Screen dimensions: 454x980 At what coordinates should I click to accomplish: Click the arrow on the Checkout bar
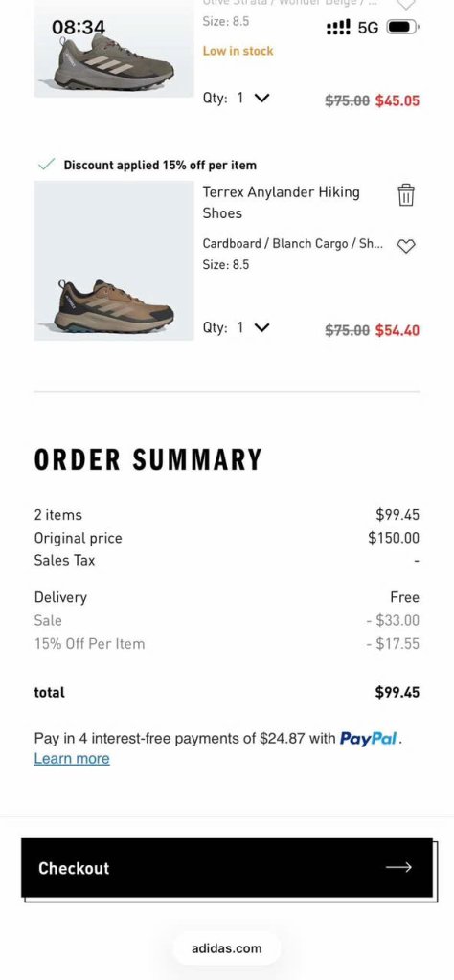point(398,867)
